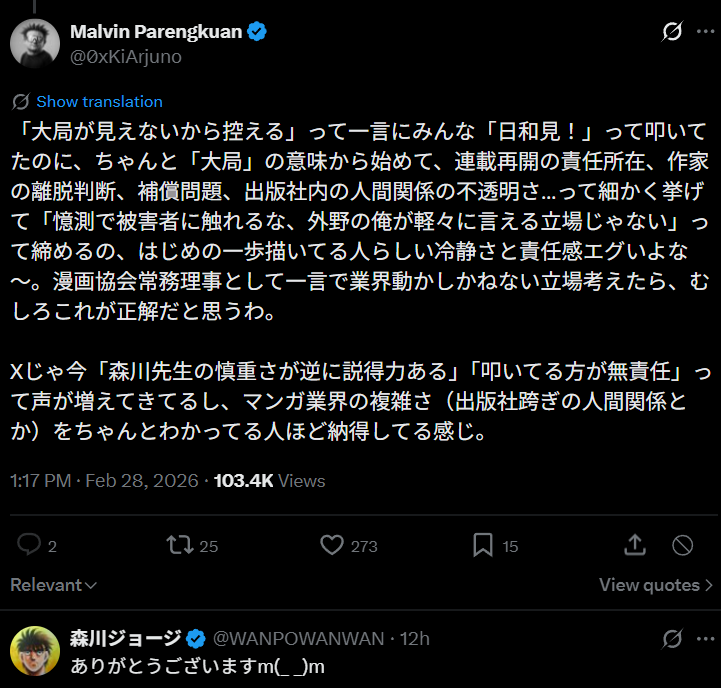Click the Malvin Parengkuan display name
The width and height of the screenshot is (721, 688).
pyautogui.click(x=156, y=32)
